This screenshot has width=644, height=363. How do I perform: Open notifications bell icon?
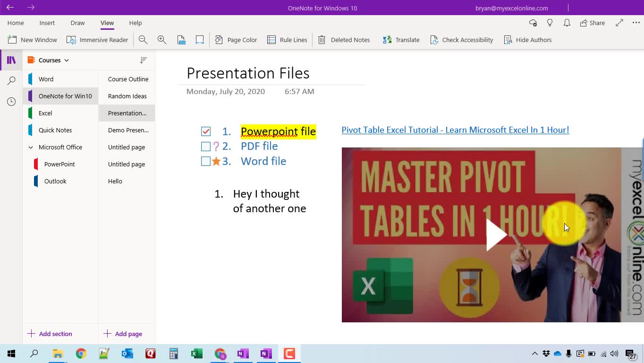(x=567, y=23)
